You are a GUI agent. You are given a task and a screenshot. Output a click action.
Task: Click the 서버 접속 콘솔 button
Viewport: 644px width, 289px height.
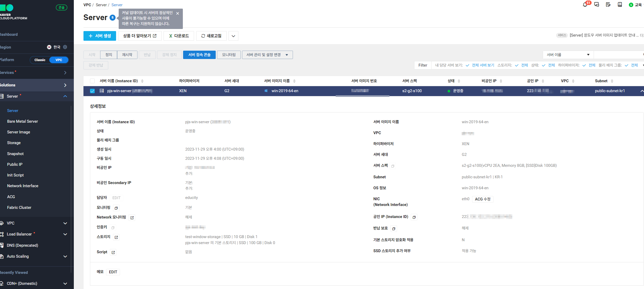click(x=199, y=55)
